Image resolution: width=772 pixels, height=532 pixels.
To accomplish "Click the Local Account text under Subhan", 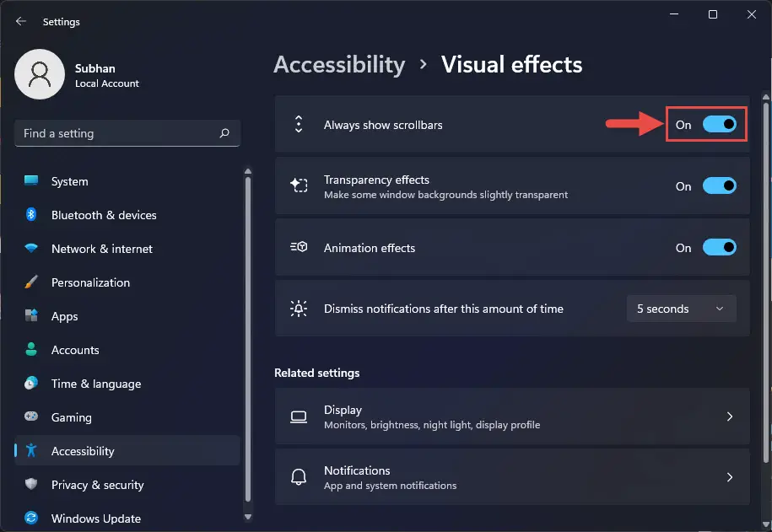I will [107, 83].
